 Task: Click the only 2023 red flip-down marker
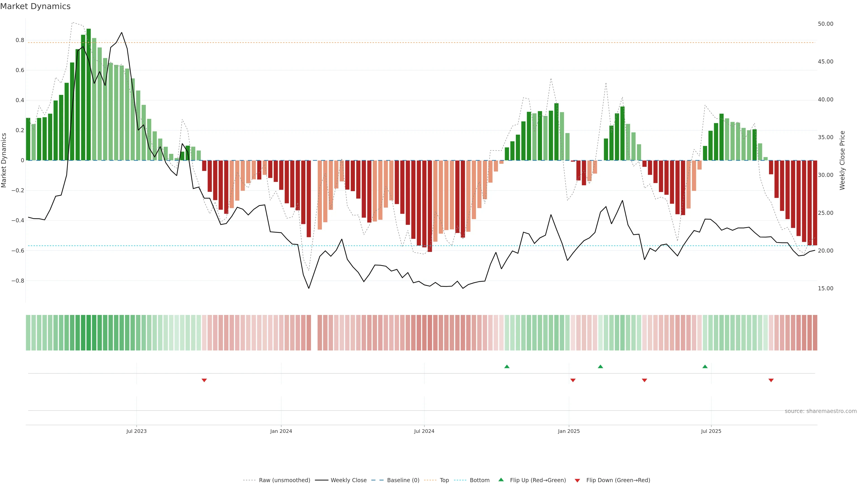(204, 380)
